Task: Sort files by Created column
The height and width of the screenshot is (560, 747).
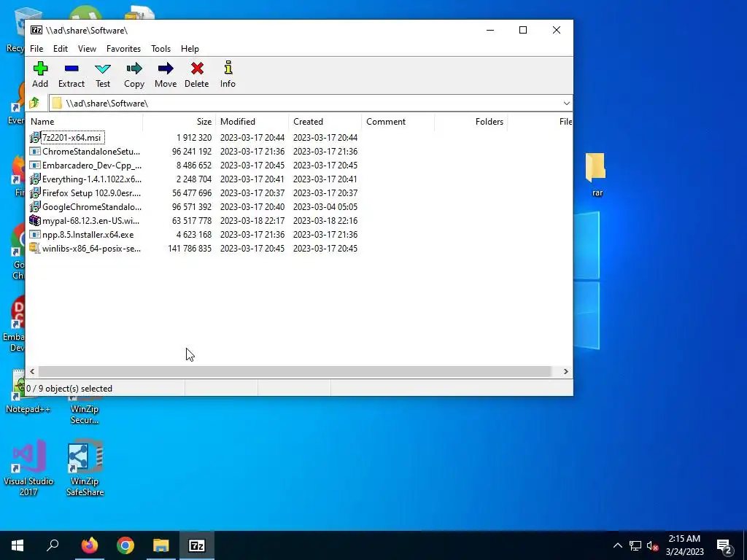Action: (x=325, y=122)
